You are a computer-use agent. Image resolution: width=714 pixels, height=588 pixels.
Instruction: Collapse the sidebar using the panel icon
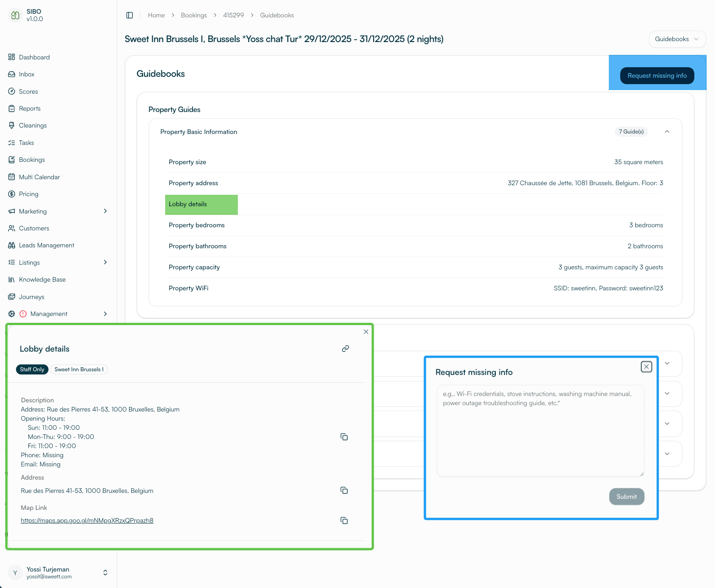(129, 15)
